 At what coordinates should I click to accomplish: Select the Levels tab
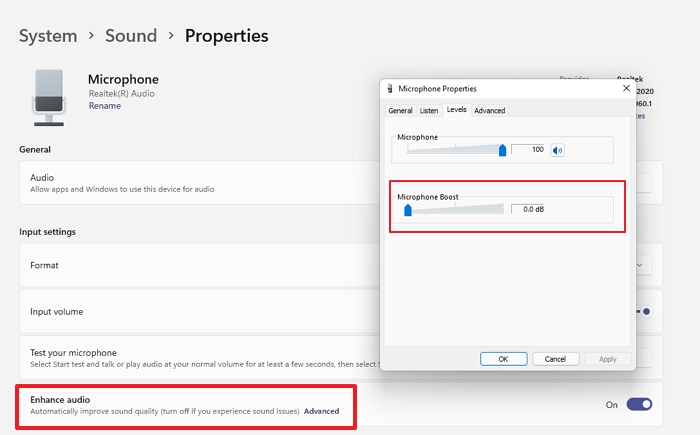[x=456, y=110]
